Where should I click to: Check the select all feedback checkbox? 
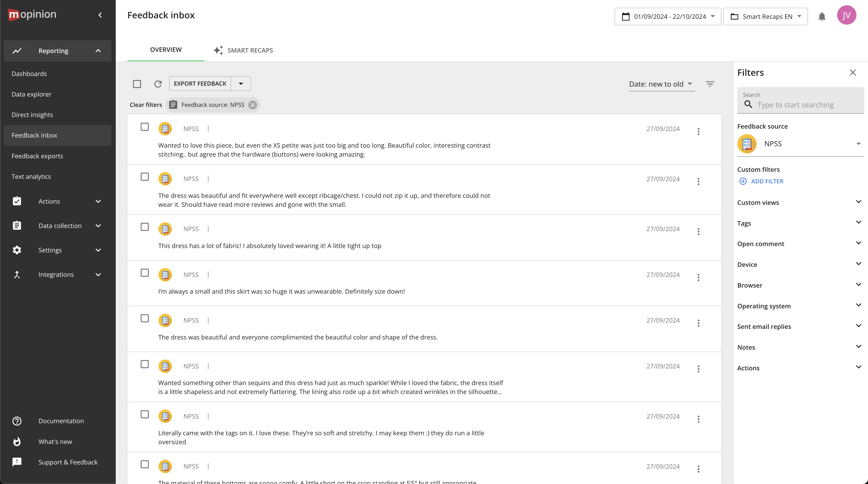(x=137, y=84)
